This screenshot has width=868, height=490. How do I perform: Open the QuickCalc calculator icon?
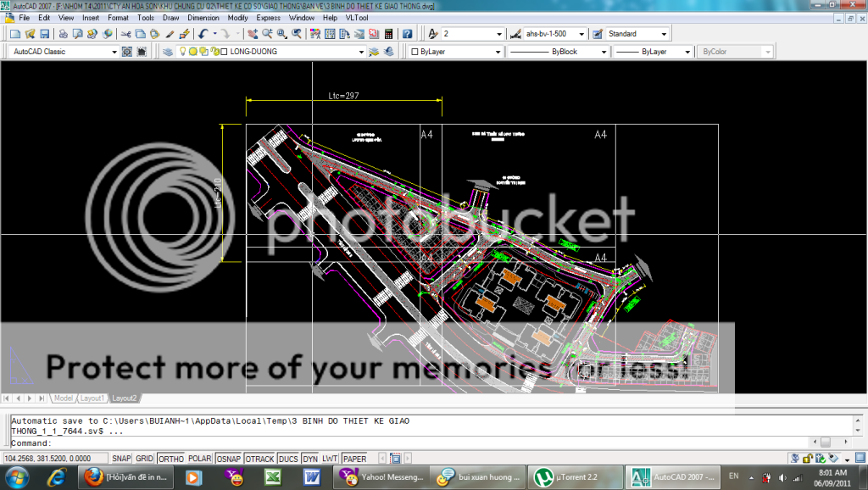pos(388,34)
